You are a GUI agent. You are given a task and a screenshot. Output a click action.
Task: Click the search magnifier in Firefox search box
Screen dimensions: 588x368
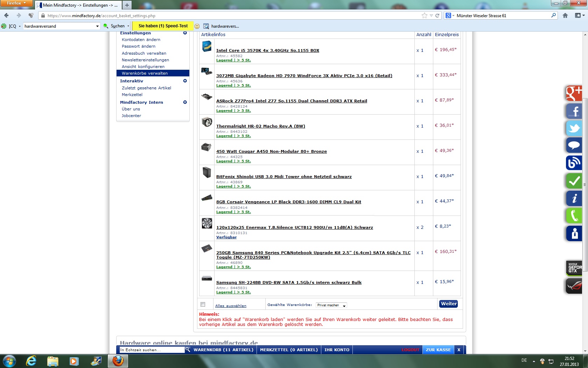pyautogui.click(x=553, y=15)
